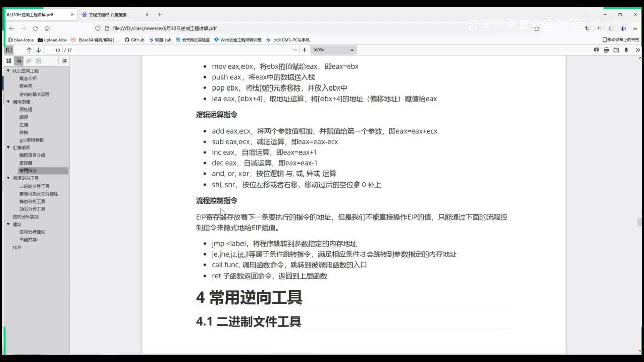Screen dimensions: 644x362
Task: Collapse the 认识逆向工程 outline section
Action: (8, 71)
